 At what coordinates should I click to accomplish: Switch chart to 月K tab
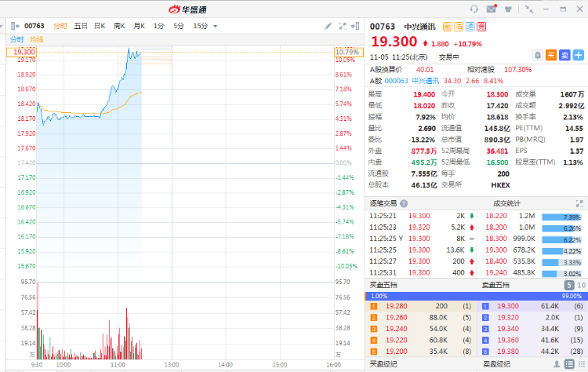(x=139, y=26)
